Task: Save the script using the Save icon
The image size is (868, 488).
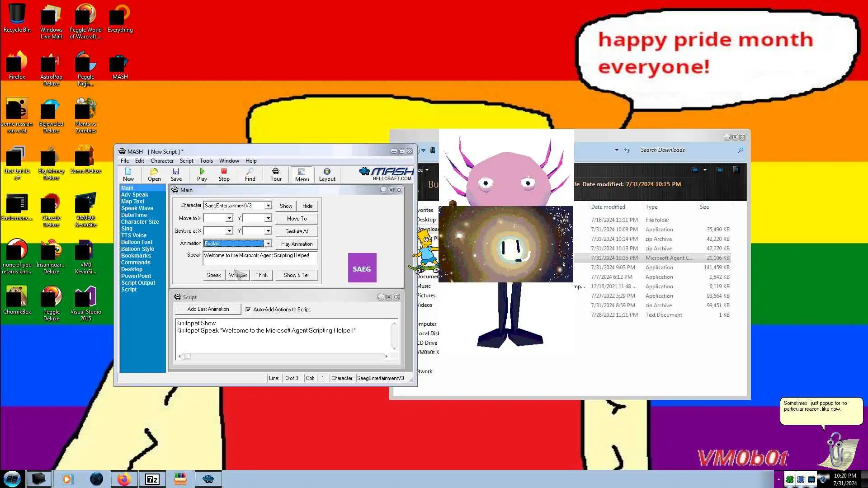Action: (x=176, y=174)
